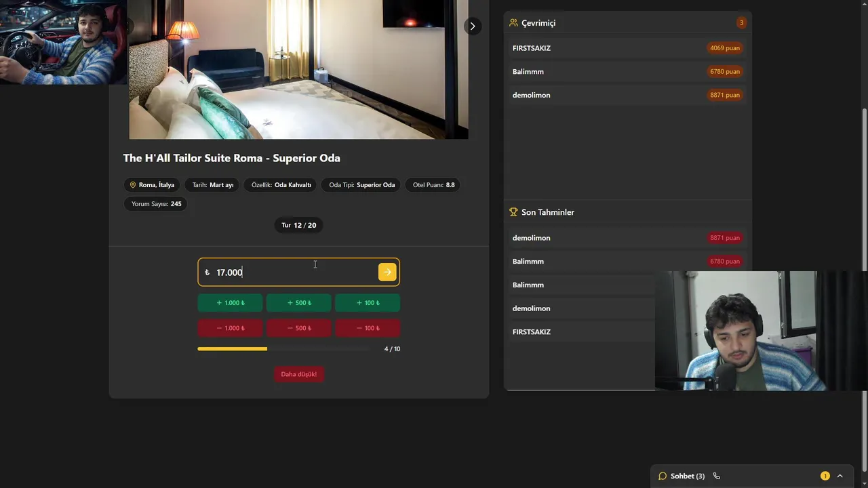Select the 'Yorum Sayısı: 245' tag
The image size is (868, 488).
(157, 203)
